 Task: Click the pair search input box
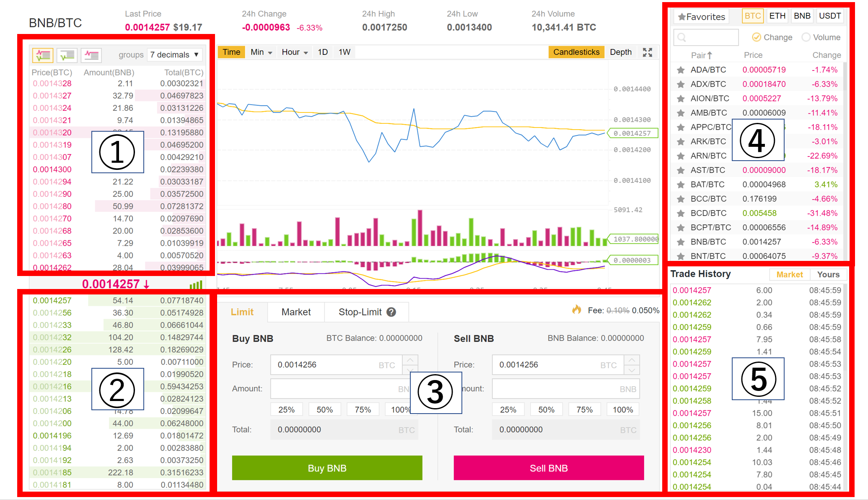coord(706,37)
